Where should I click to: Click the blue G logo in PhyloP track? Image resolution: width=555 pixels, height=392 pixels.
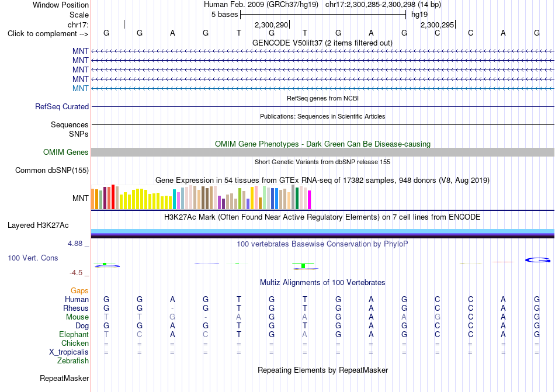point(537,260)
